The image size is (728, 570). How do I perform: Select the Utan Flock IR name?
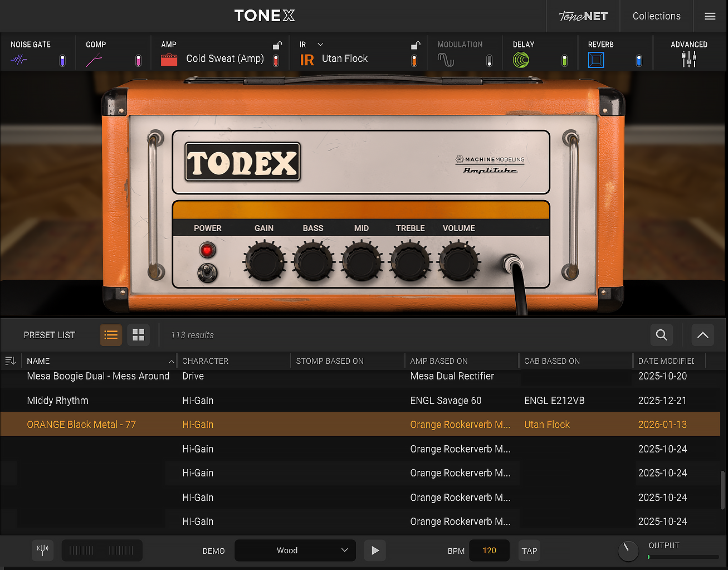click(345, 59)
